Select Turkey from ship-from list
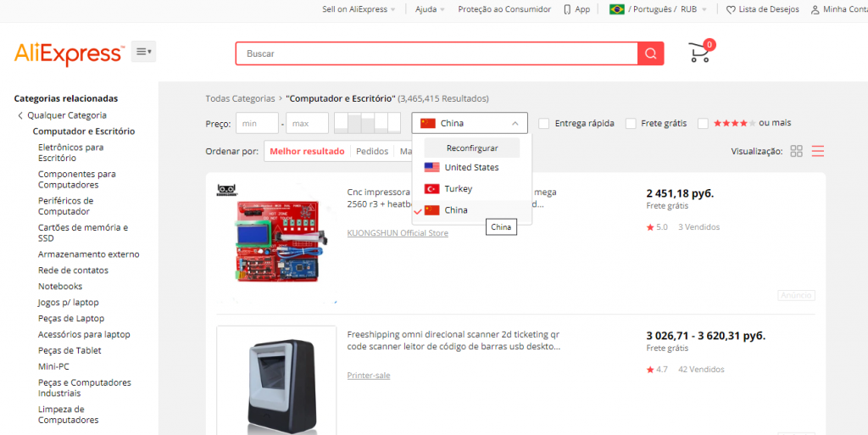This screenshot has height=435, width=868. (x=471, y=189)
